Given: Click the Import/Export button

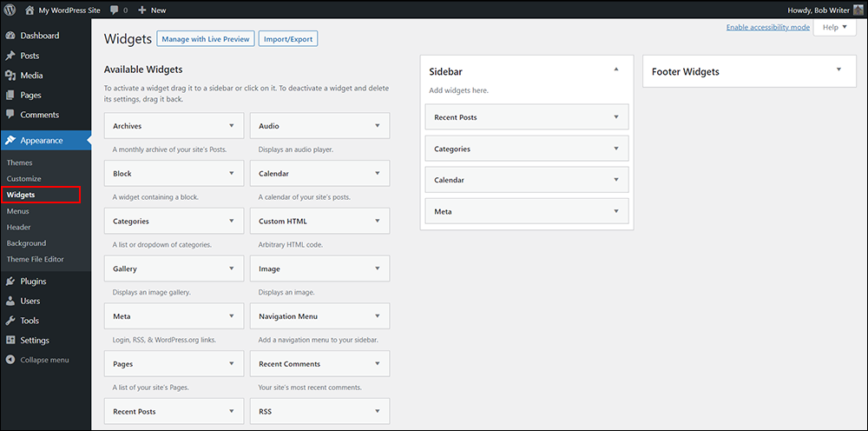Looking at the screenshot, I should point(288,39).
